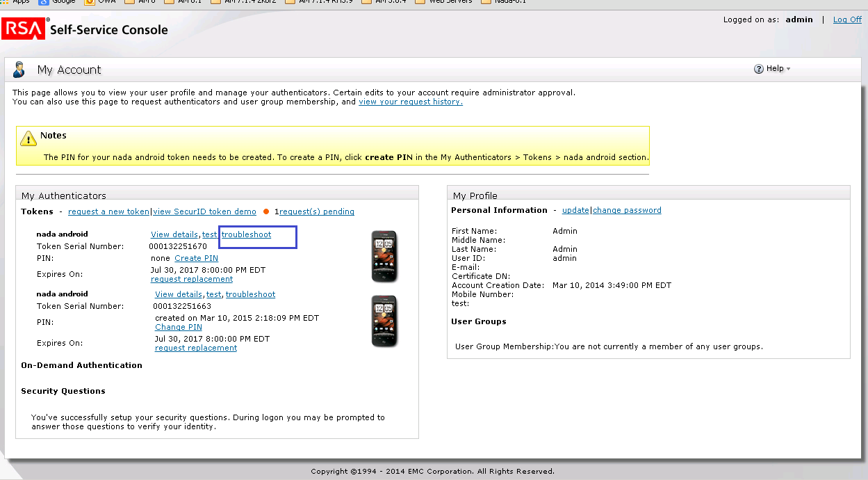Change PIN for token ending 1663
This screenshot has height=480, width=868.
pos(178,327)
